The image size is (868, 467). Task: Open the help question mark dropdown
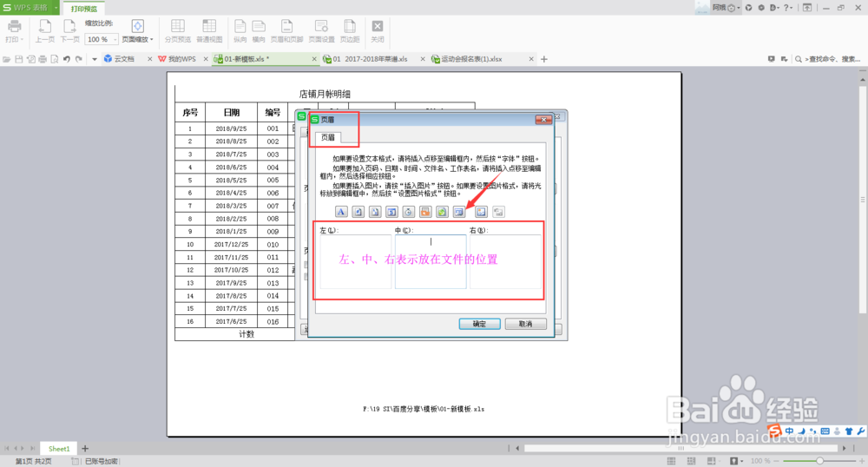click(x=788, y=8)
